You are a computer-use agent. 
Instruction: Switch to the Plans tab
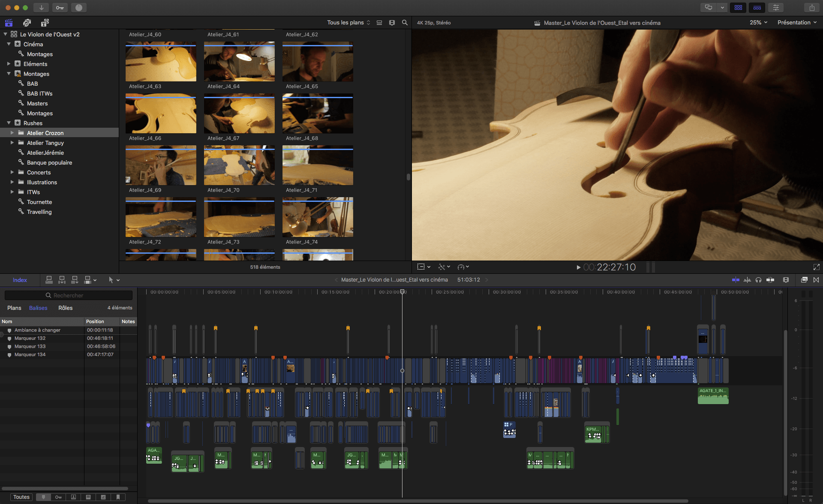[14, 308]
